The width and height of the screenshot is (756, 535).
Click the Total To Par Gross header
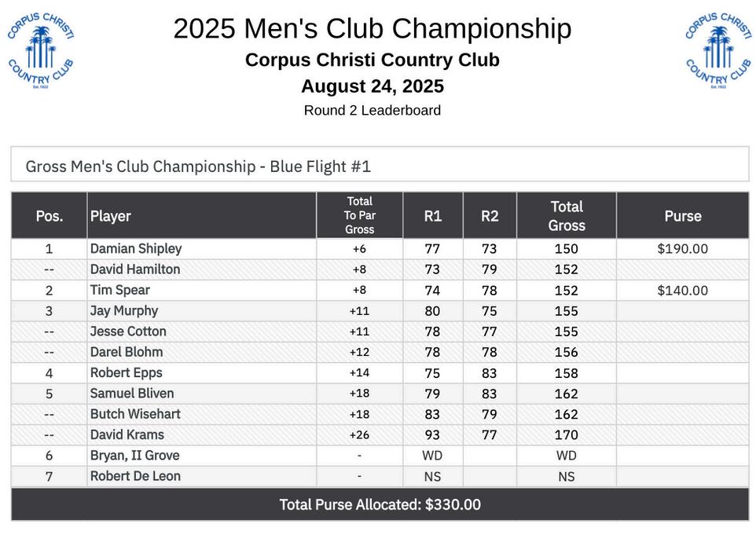click(x=360, y=215)
